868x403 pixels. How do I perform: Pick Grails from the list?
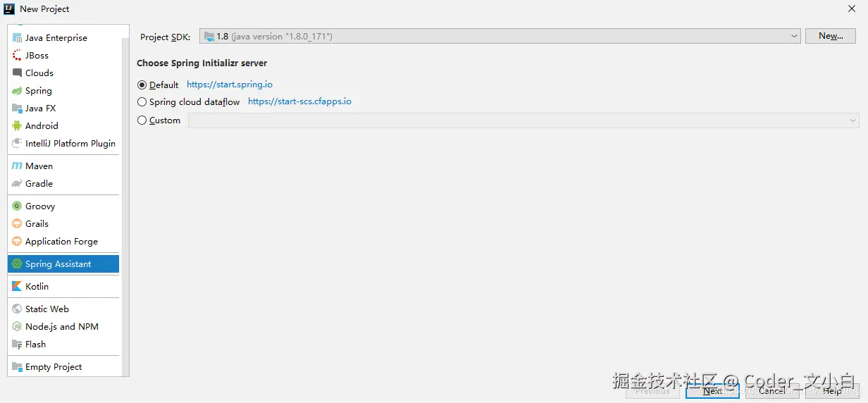[x=63, y=223]
